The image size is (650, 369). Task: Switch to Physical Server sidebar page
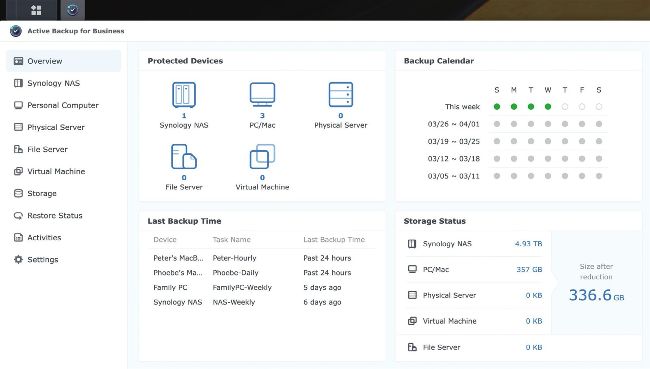[x=63, y=127]
